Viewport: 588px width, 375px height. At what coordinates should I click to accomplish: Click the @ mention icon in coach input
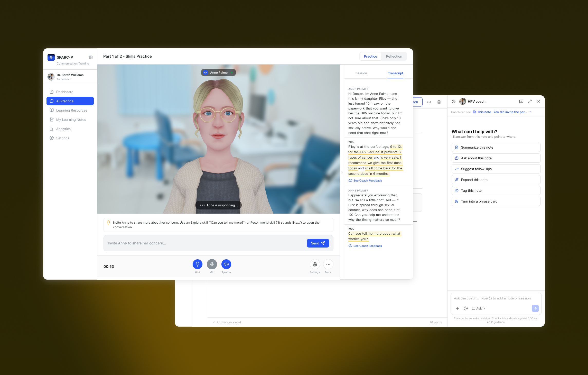(x=465, y=308)
